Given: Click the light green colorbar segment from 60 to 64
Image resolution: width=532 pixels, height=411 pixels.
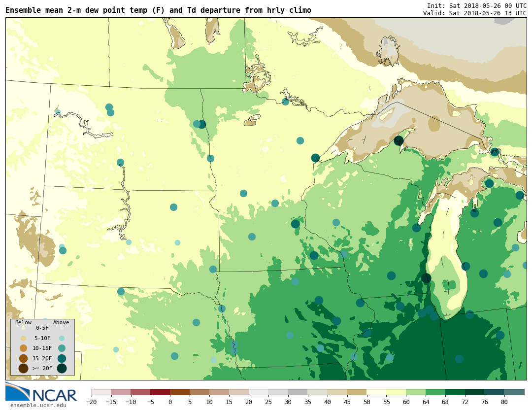Looking at the screenshot, I should click(x=416, y=392).
